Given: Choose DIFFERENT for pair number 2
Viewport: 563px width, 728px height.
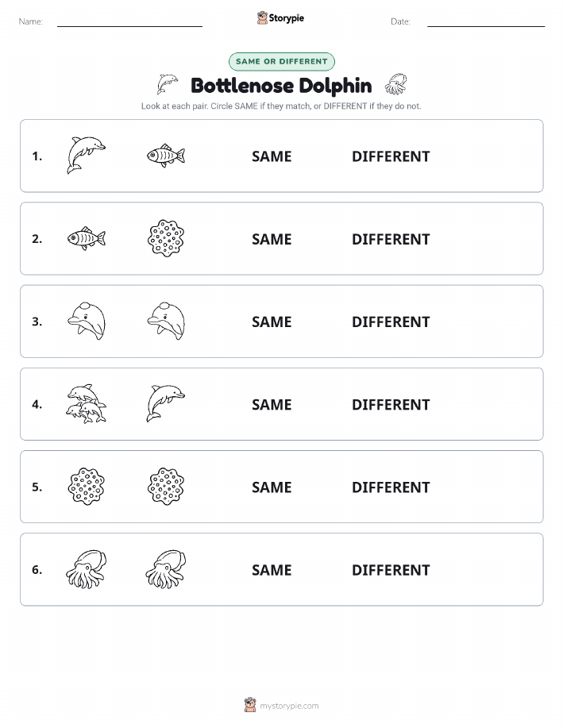Looking at the screenshot, I should pos(391,239).
